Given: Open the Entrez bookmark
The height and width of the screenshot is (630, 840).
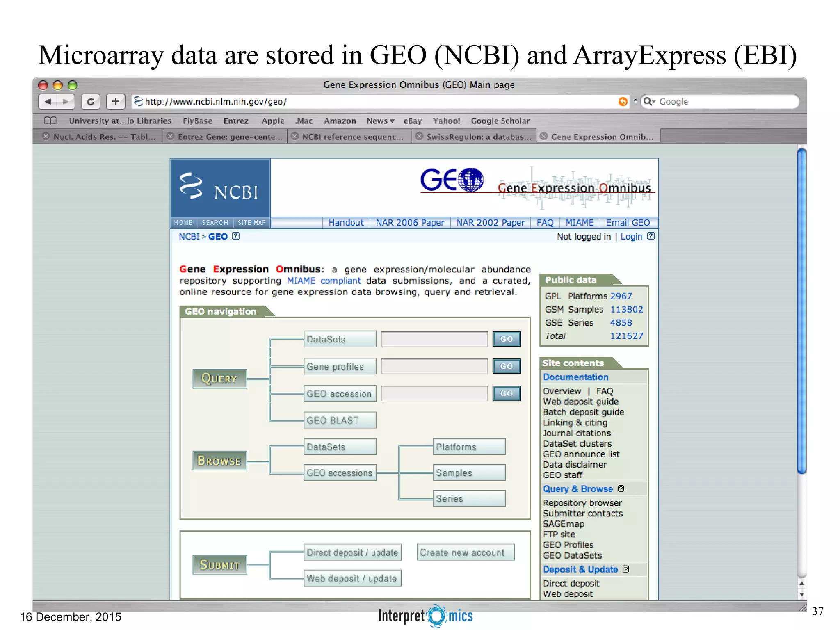Looking at the screenshot, I should tap(236, 121).
